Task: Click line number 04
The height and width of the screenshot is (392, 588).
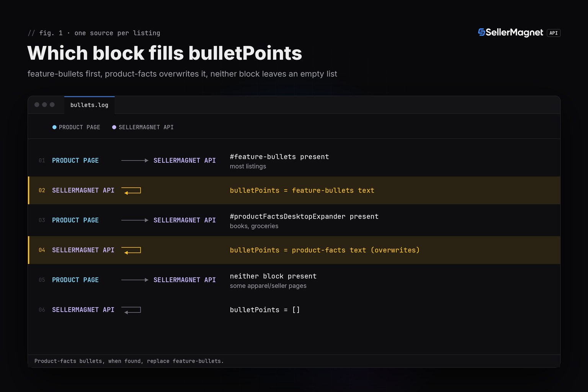Action: (42, 250)
